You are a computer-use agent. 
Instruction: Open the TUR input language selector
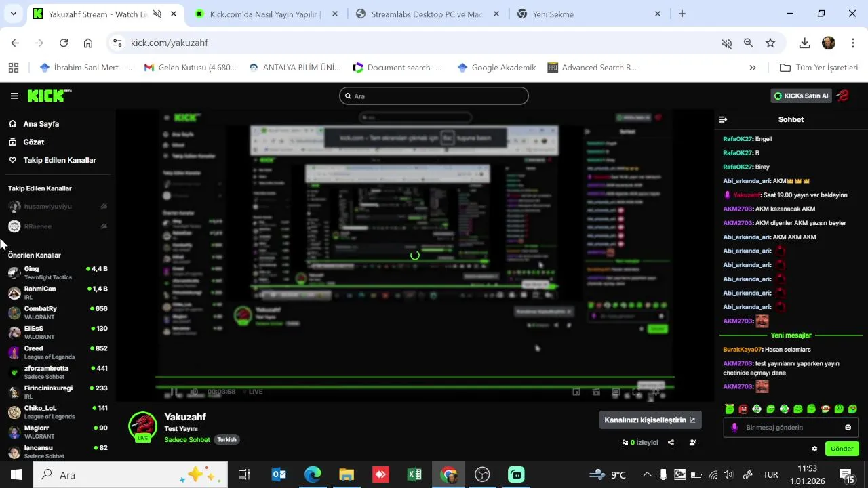pyautogui.click(x=771, y=474)
